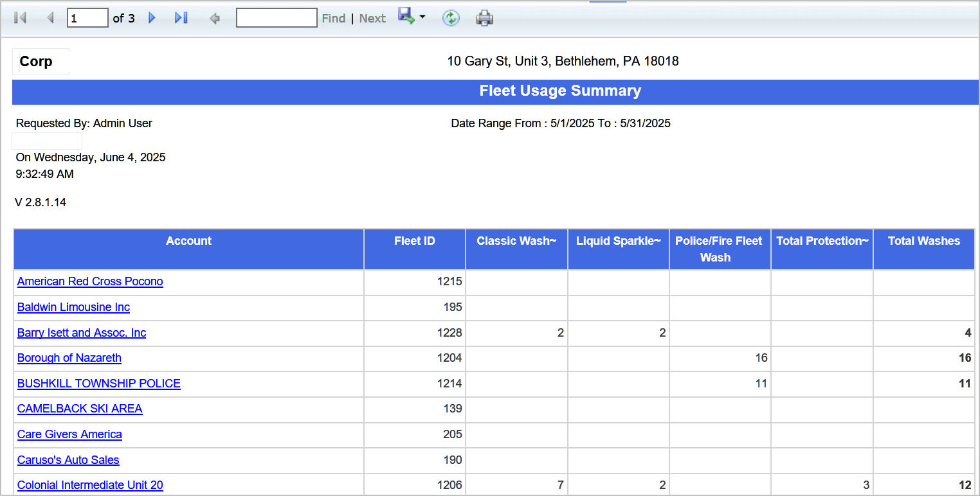Image resolution: width=980 pixels, height=496 pixels.
Task: Click Fleet ID value 1206
Action: pyautogui.click(x=449, y=485)
